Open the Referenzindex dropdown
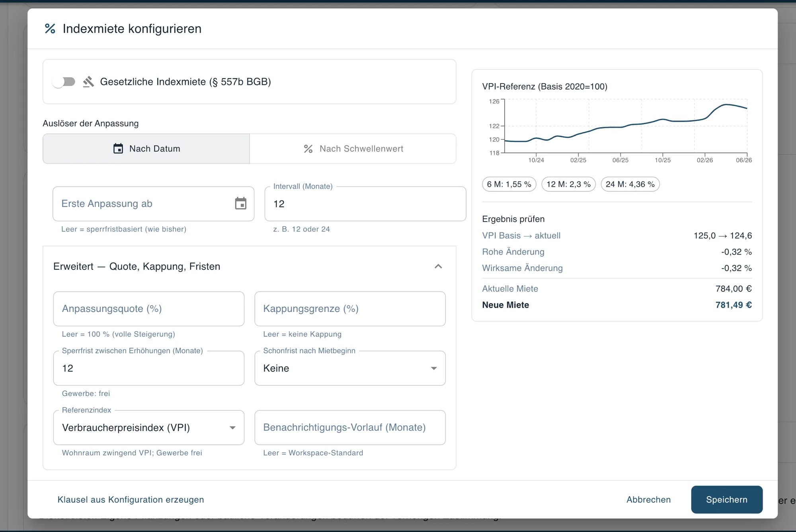 pos(149,428)
